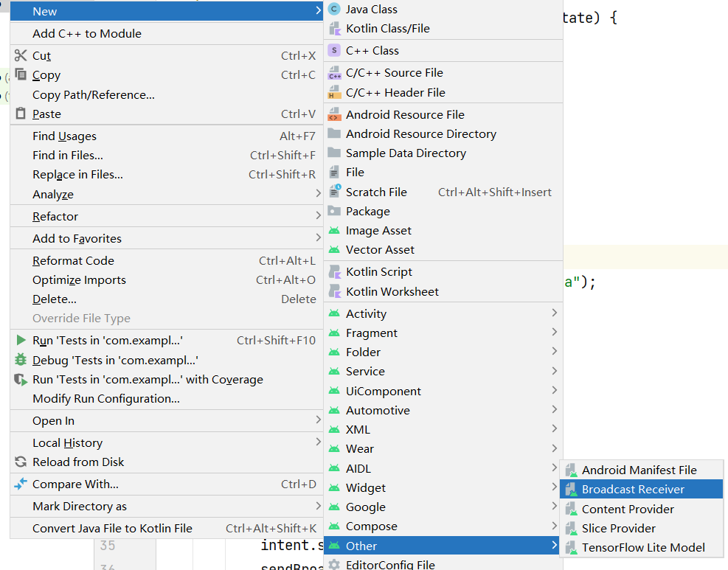Expand the Analyze submenu arrow

[x=319, y=193]
